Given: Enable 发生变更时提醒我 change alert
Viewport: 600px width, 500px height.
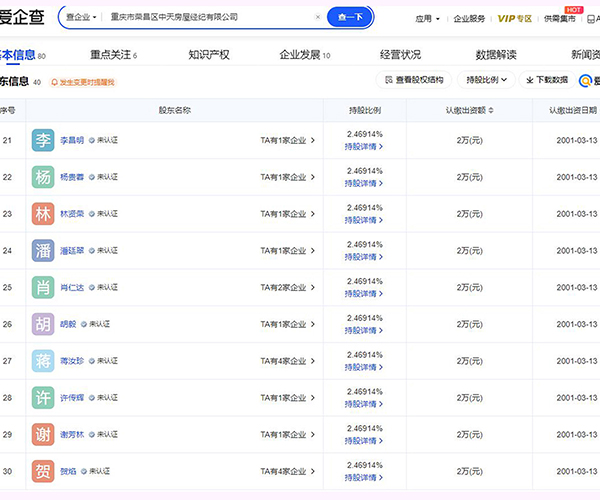Looking at the screenshot, I should [x=84, y=82].
